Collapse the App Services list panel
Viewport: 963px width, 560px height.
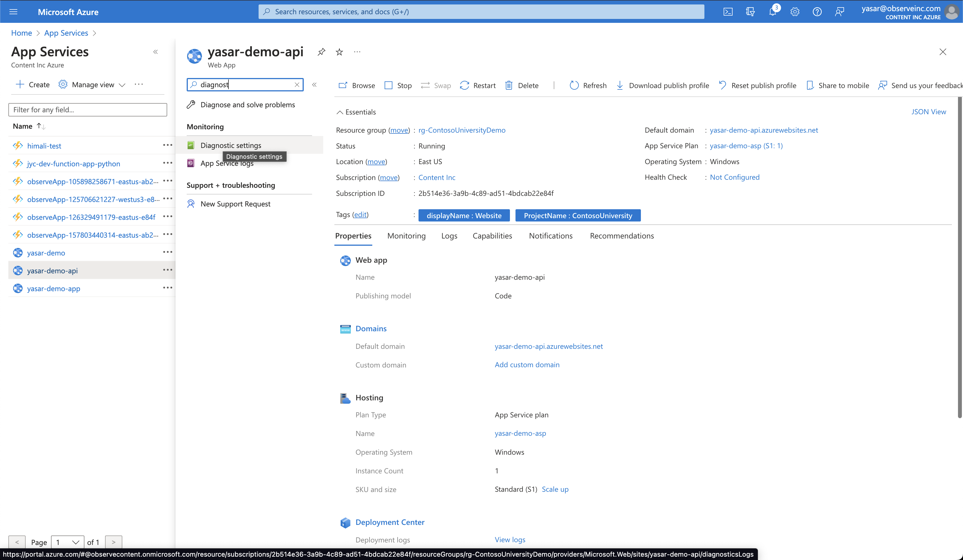click(x=155, y=52)
